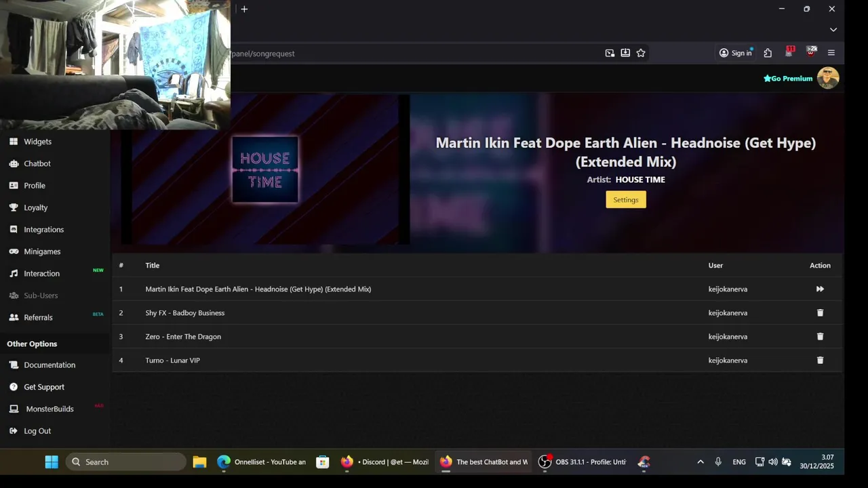Click the yellow Settings button
This screenshot has width=868, height=488.
point(626,199)
